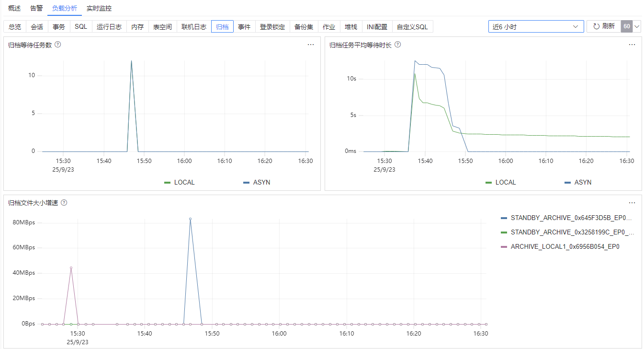Switch to the 实时监控 tab
This screenshot has width=644, height=349.
click(99, 8)
